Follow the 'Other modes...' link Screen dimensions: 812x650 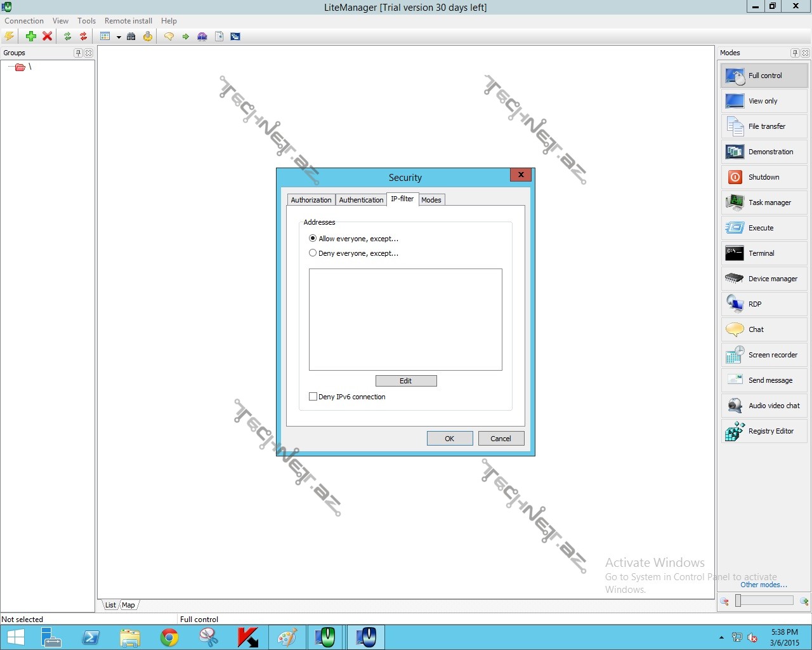pyautogui.click(x=763, y=585)
